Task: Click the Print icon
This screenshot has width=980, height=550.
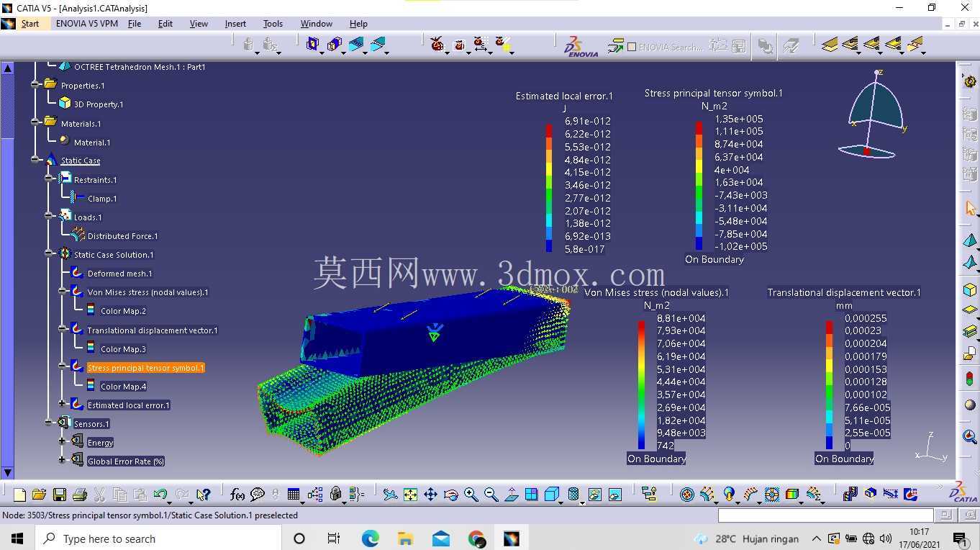Action: 80,495
